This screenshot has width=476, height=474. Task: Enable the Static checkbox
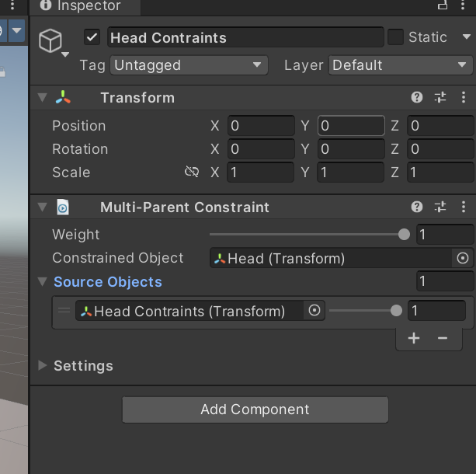[x=395, y=37]
